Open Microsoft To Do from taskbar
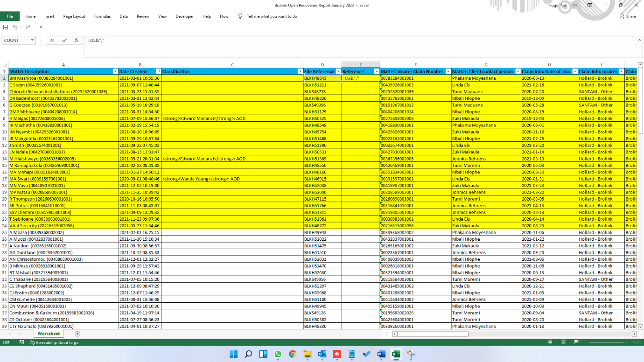 [366, 354]
